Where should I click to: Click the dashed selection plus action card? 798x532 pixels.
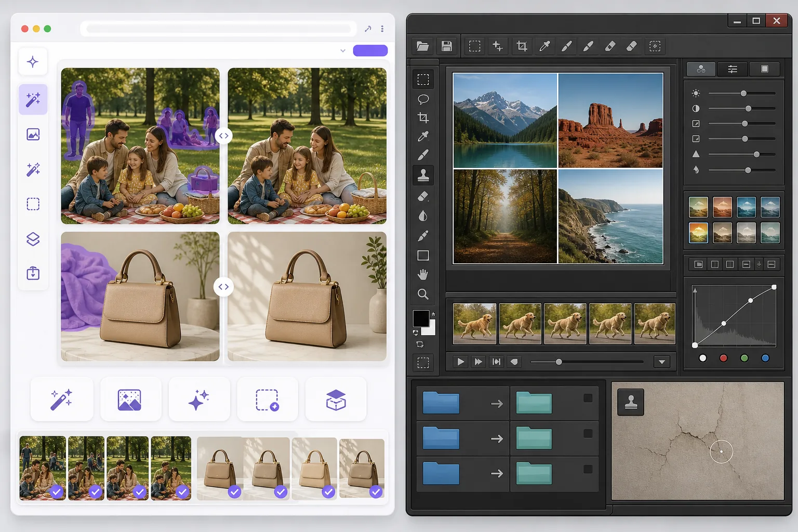point(268,400)
